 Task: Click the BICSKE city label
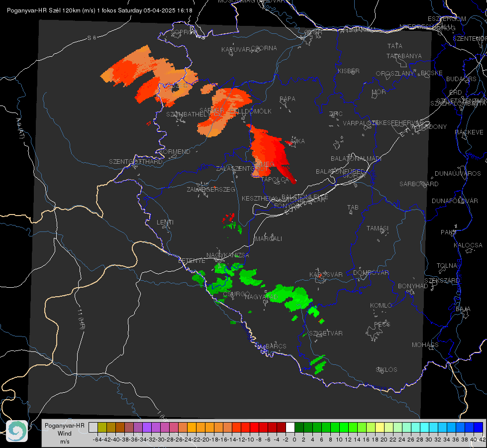coord(432,73)
